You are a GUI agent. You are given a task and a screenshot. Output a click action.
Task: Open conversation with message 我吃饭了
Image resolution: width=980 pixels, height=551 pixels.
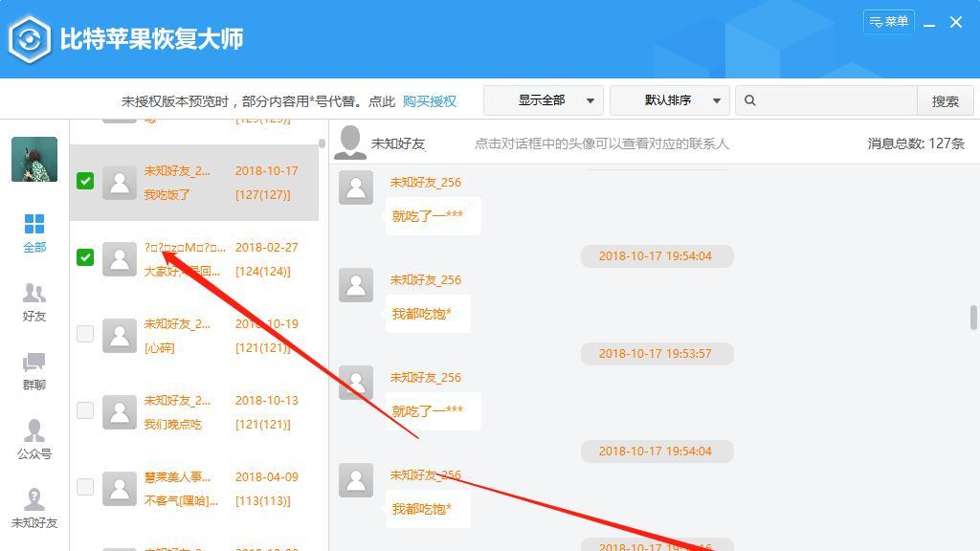(x=194, y=183)
